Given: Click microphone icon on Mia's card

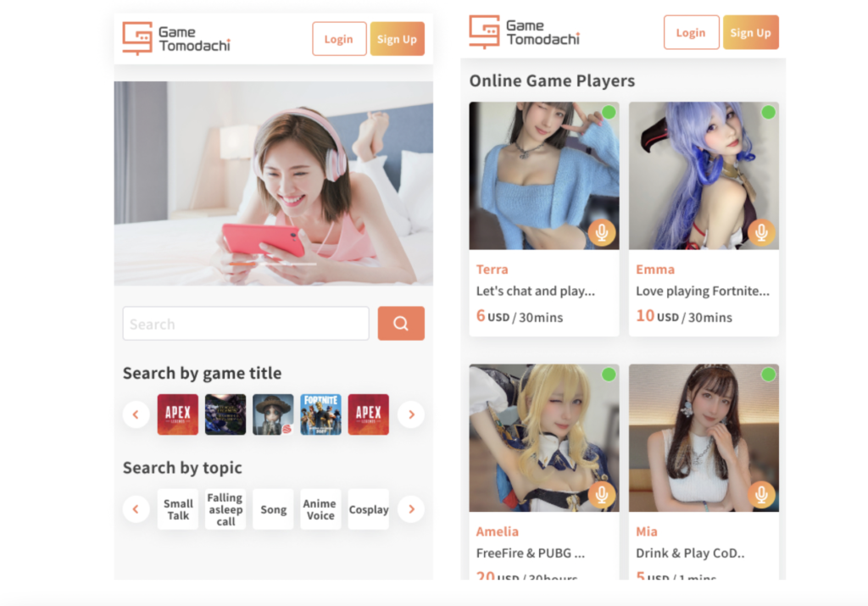Looking at the screenshot, I should (x=761, y=494).
